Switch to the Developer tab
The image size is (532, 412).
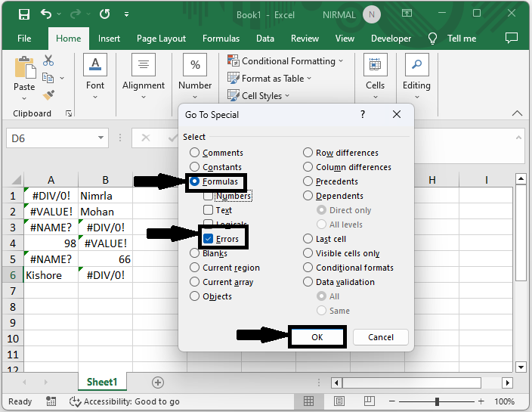pos(391,39)
